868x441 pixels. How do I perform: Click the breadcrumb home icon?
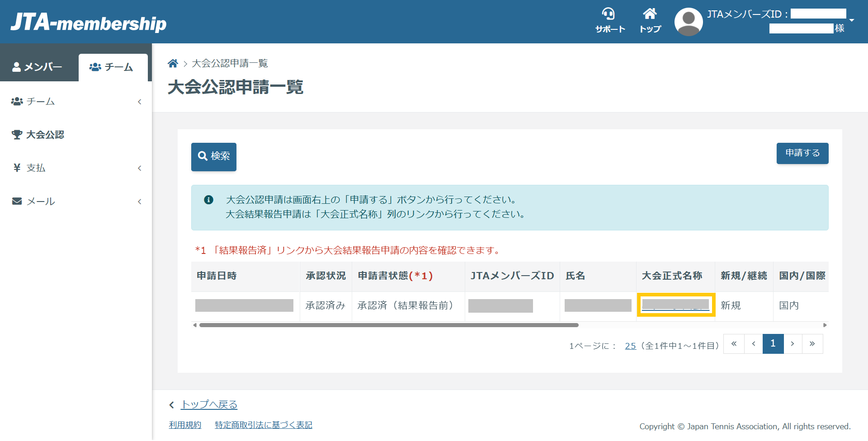click(173, 63)
